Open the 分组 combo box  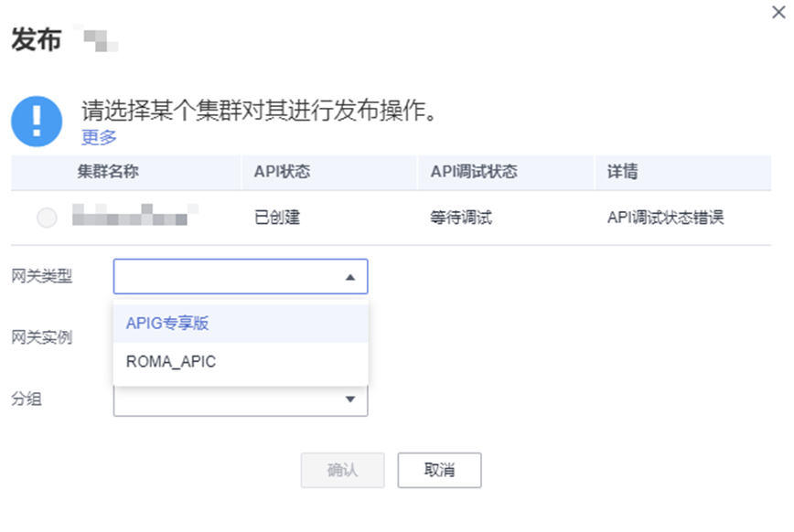pos(229,399)
